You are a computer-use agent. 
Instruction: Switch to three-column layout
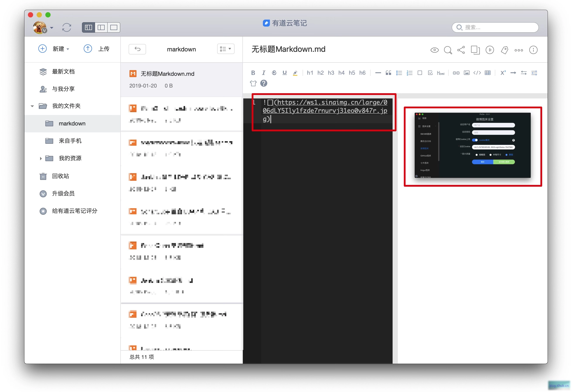[89, 27]
